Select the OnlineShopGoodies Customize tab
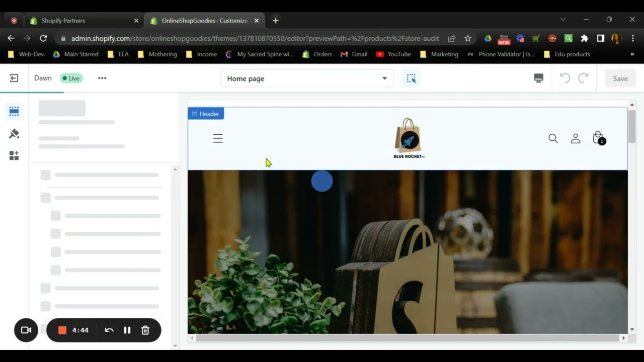This screenshot has height=362, width=644. 204,21
